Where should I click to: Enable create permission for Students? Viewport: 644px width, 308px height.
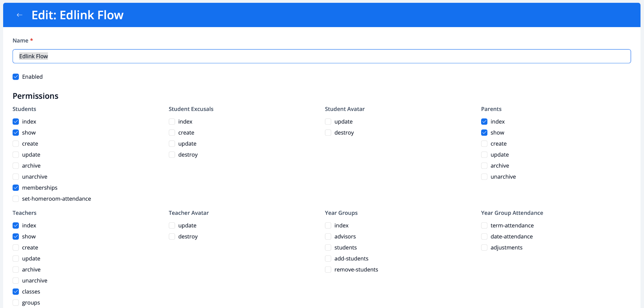[15, 143]
